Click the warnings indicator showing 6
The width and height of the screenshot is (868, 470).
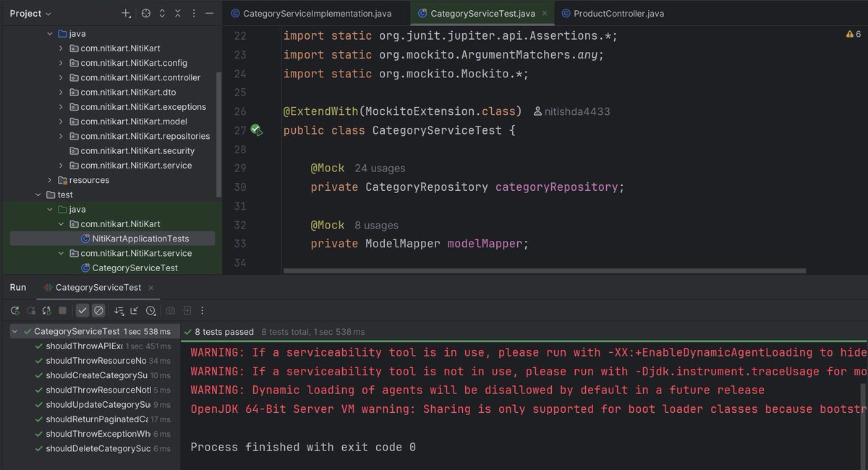click(x=853, y=35)
